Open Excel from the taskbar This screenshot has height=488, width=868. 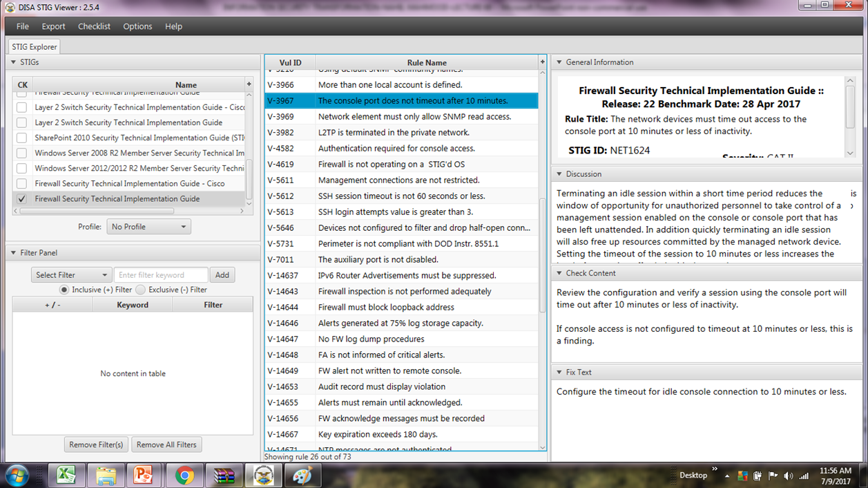(x=66, y=476)
